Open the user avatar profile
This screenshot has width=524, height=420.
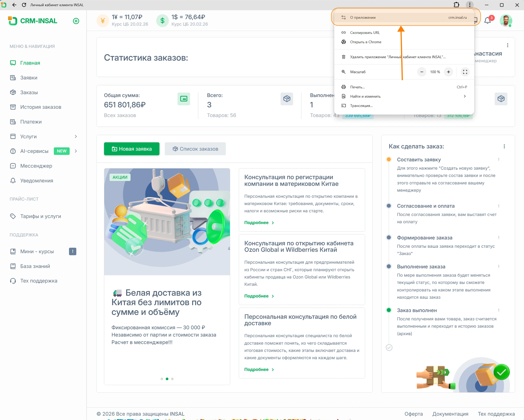pyautogui.click(x=506, y=21)
